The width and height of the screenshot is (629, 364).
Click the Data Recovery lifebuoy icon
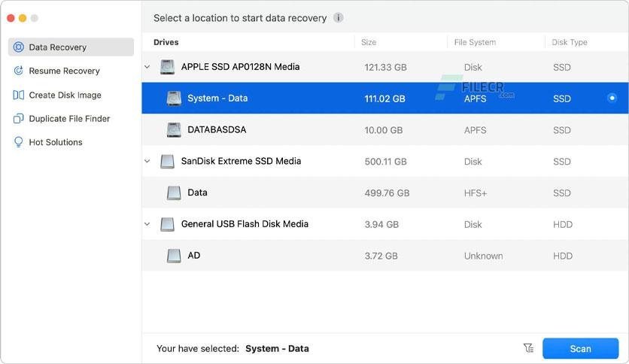[x=19, y=47]
